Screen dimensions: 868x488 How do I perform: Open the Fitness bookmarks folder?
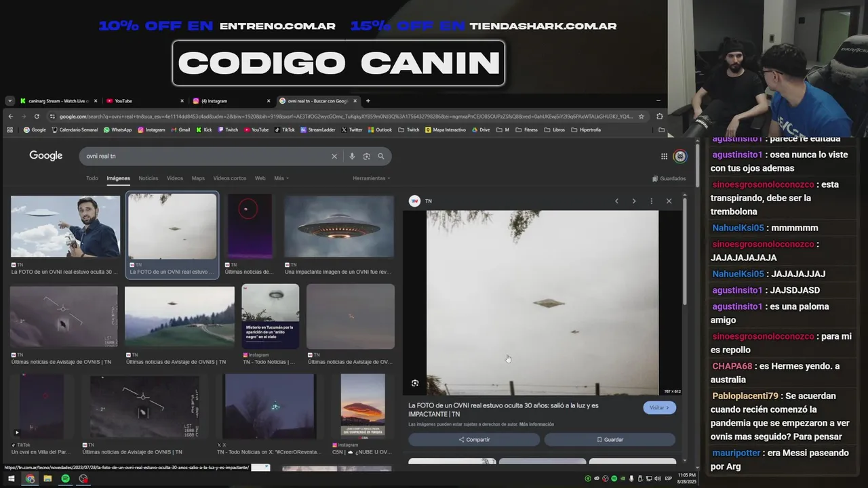[526, 129]
